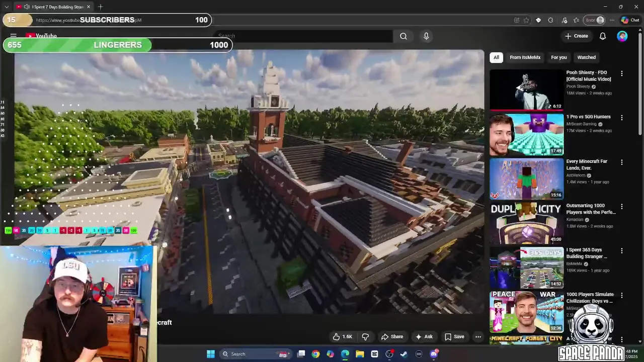The image size is (644, 362).
Task: Click the Save button
Action: [454, 336]
